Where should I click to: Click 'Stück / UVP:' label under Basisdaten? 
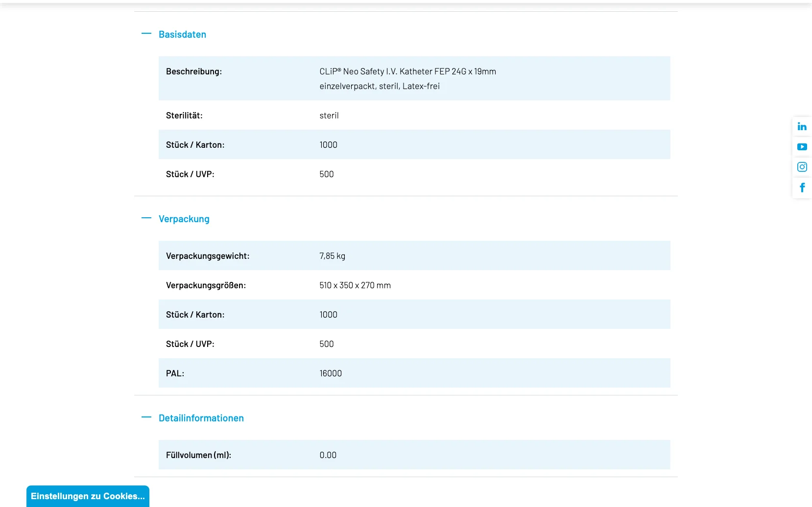click(x=190, y=174)
